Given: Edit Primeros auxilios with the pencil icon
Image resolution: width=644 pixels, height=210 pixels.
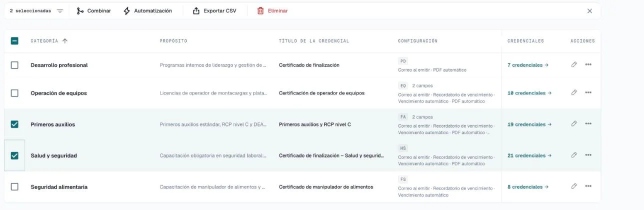Looking at the screenshot, I should tap(574, 124).
